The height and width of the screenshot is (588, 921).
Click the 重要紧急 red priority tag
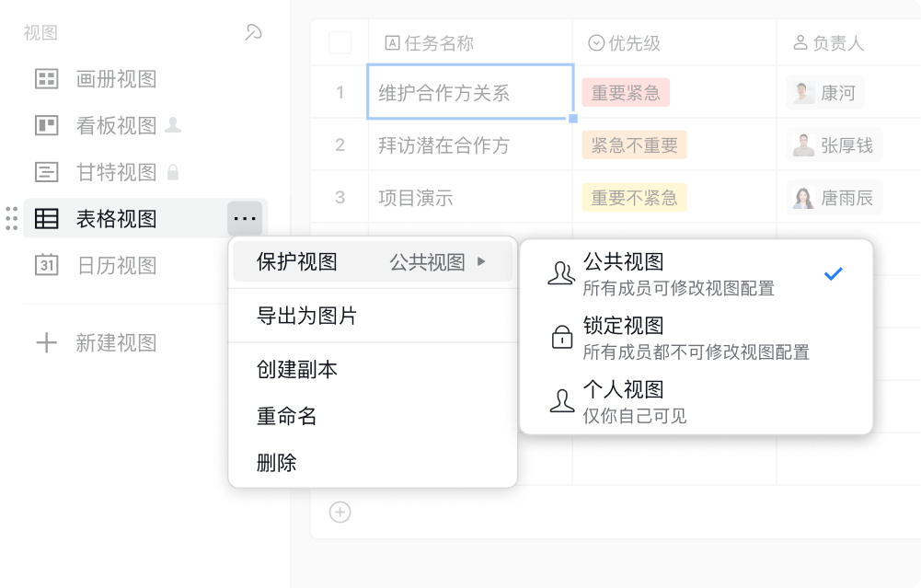click(626, 93)
